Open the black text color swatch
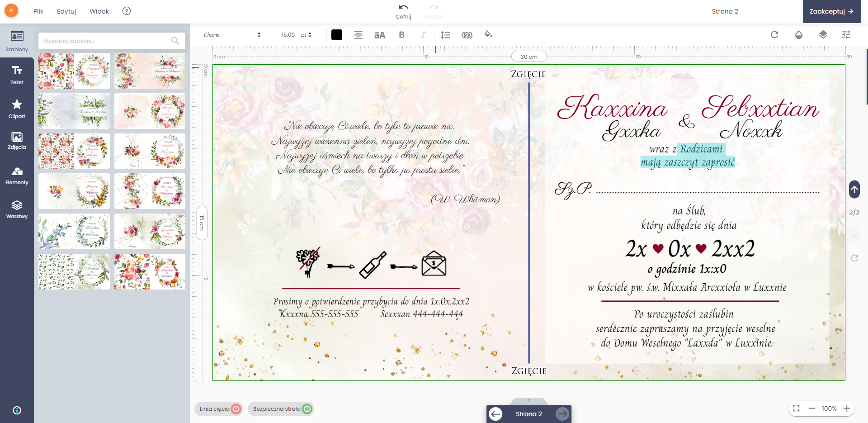 tap(337, 35)
